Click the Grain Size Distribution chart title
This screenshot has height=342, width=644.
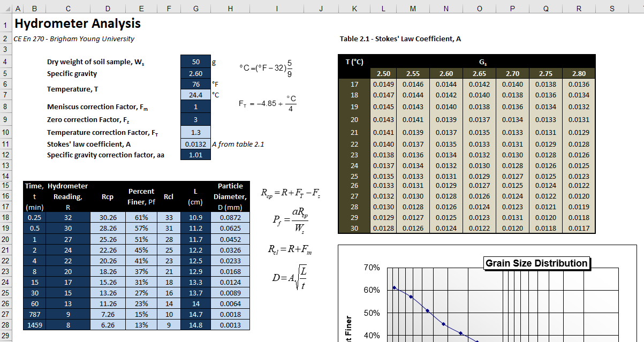click(x=536, y=263)
